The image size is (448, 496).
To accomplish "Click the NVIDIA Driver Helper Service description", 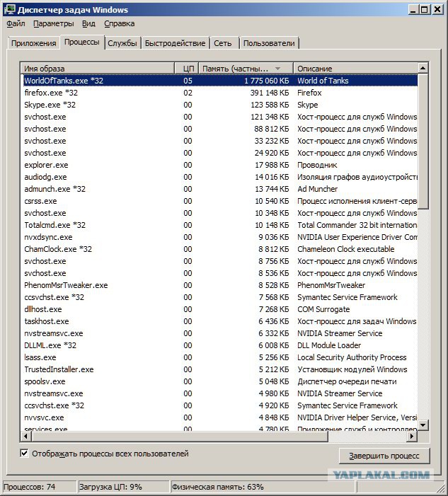I will coord(357,417).
